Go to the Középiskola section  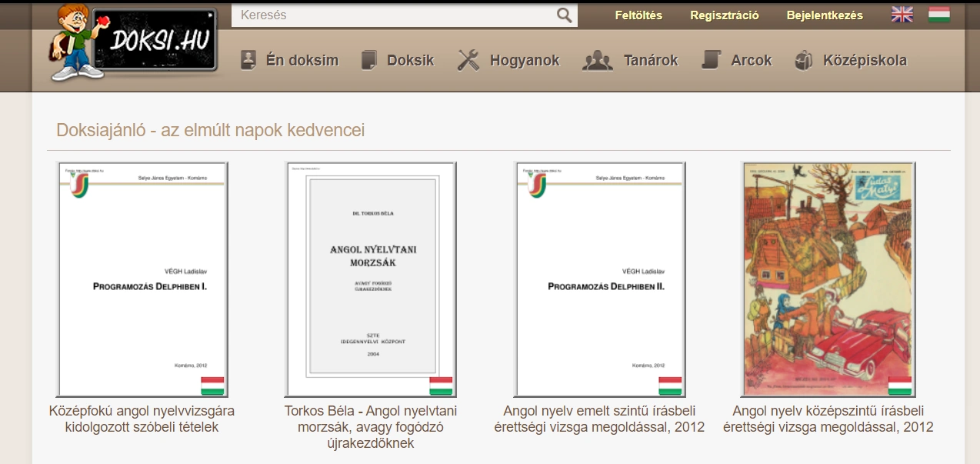[865, 60]
